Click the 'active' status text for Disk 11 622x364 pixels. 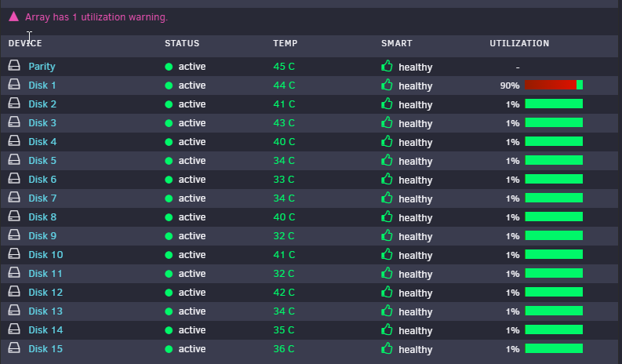[x=192, y=274]
